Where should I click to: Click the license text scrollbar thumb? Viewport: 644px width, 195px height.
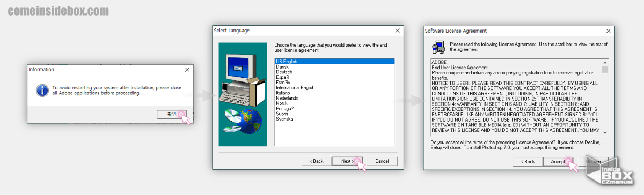point(605,69)
